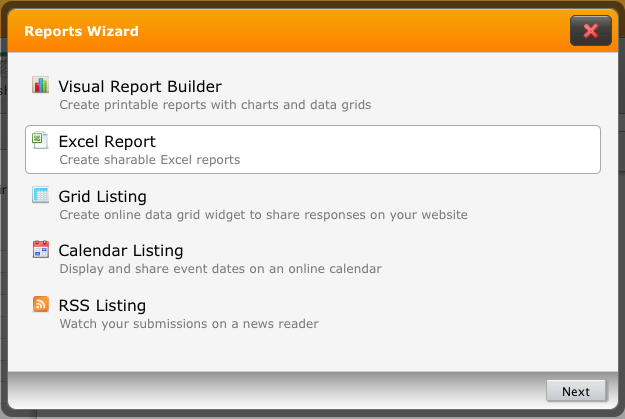Screen dimensions: 625x419
Task: Select the Visual Report Builder title
Action: [x=140, y=86]
